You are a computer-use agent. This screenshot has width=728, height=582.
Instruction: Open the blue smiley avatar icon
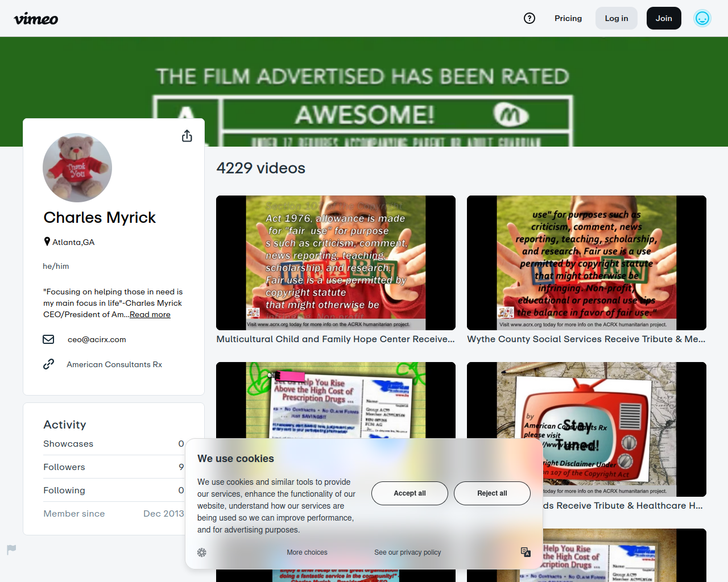[x=702, y=18]
